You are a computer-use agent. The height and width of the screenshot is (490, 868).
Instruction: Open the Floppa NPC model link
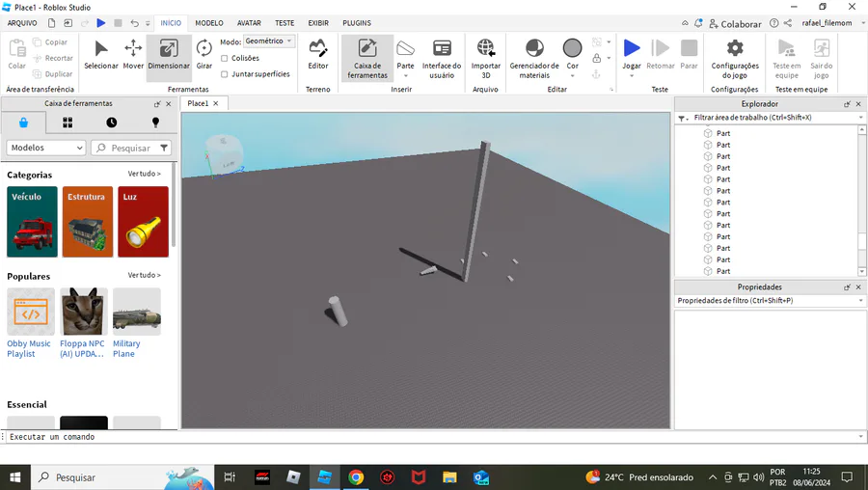(x=82, y=349)
